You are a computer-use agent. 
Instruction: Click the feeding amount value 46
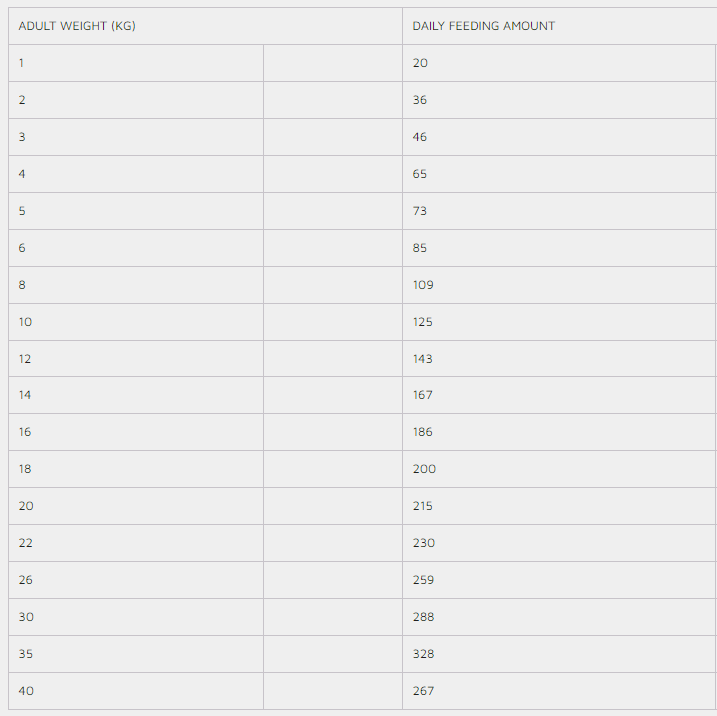coord(420,137)
